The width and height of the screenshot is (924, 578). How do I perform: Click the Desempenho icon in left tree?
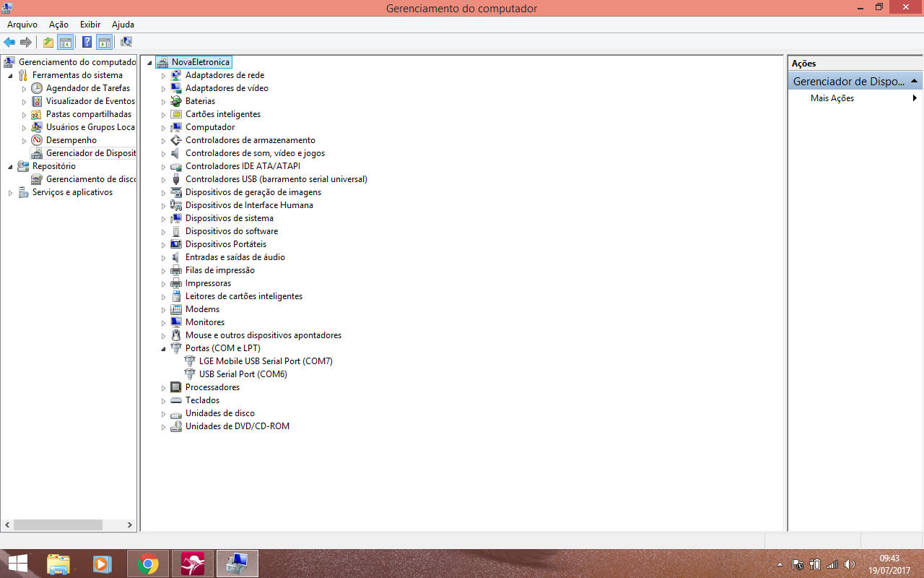coord(37,140)
